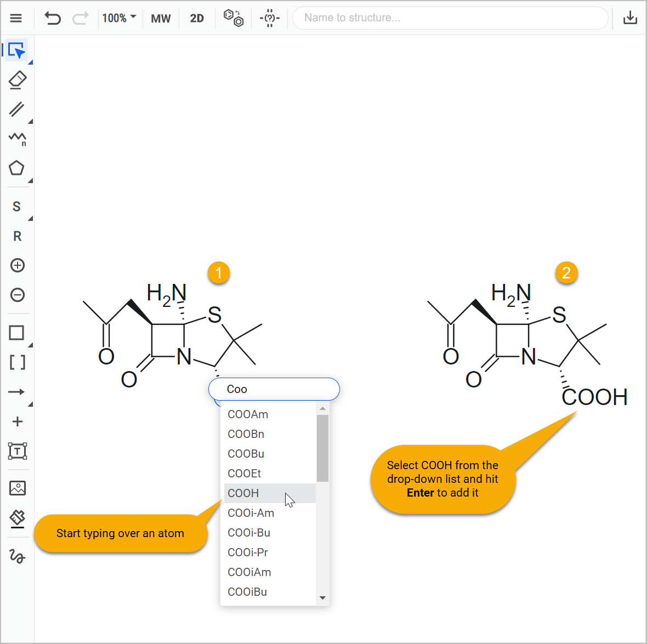Click the 2D clean button
The height and width of the screenshot is (644, 647).
tap(197, 18)
